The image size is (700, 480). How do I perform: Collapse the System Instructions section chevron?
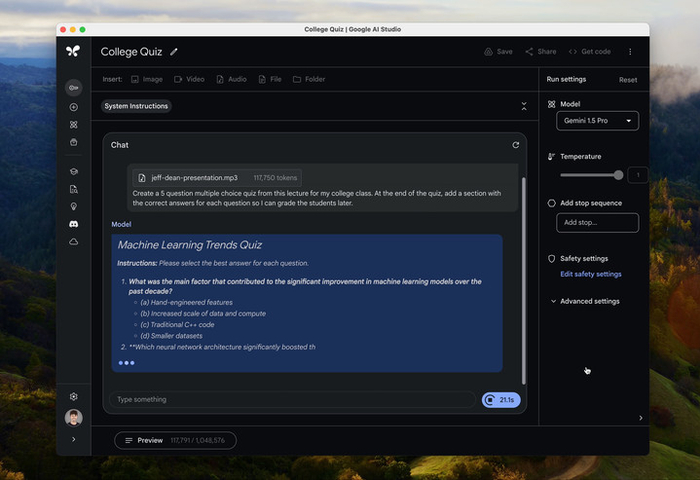point(524,106)
